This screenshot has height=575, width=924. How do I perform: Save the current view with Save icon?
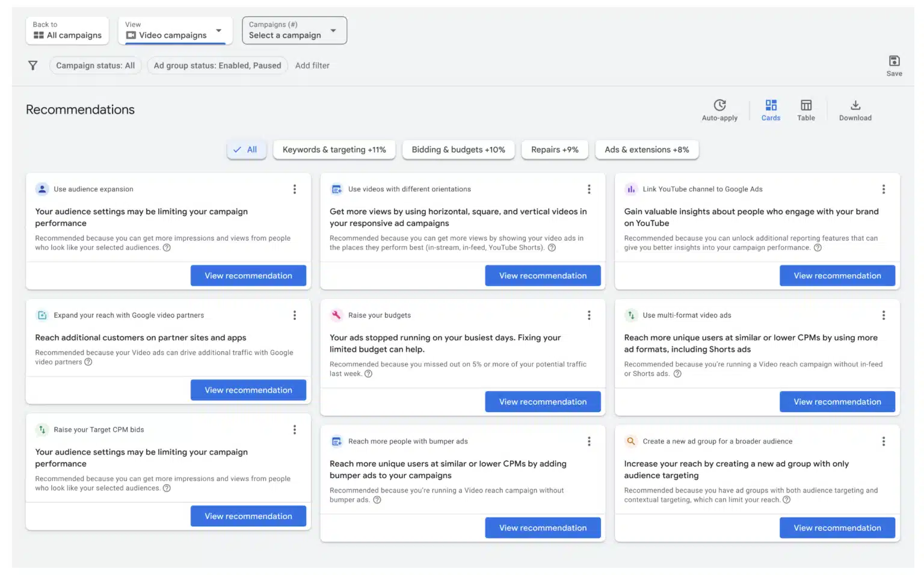coord(894,65)
